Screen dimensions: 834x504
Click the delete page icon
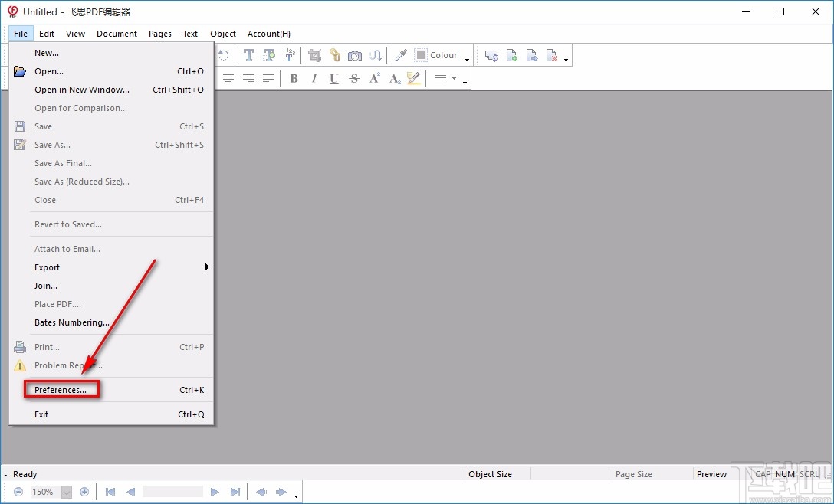(x=552, y=55)
